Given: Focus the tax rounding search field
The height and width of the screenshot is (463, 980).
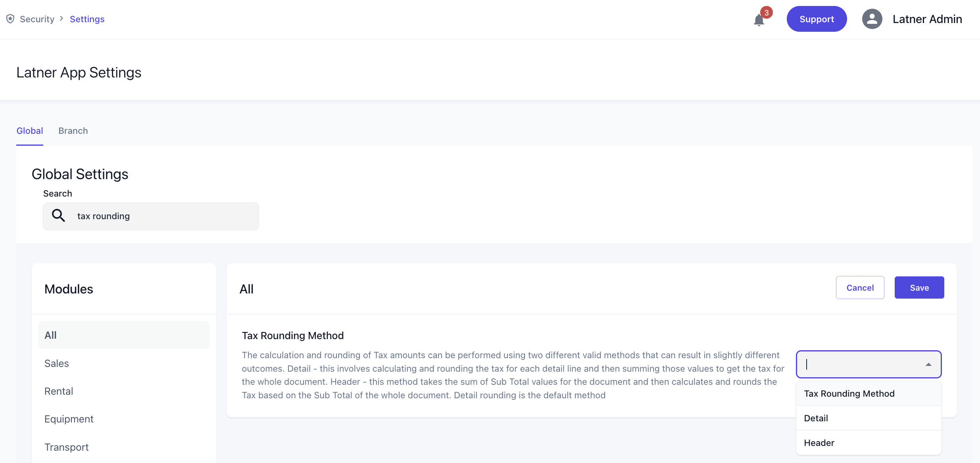Looking at the screenshot, I should pos(163,216).
